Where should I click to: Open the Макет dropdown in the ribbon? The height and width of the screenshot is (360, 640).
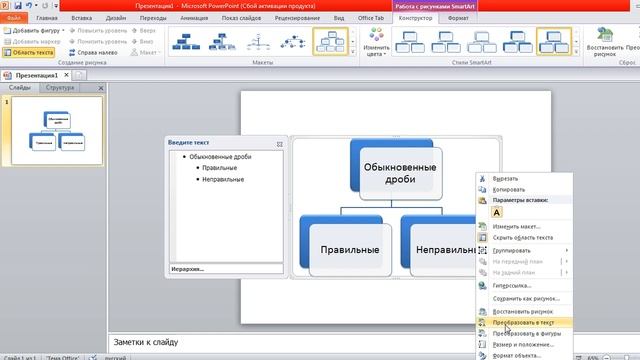coord(146,53)
